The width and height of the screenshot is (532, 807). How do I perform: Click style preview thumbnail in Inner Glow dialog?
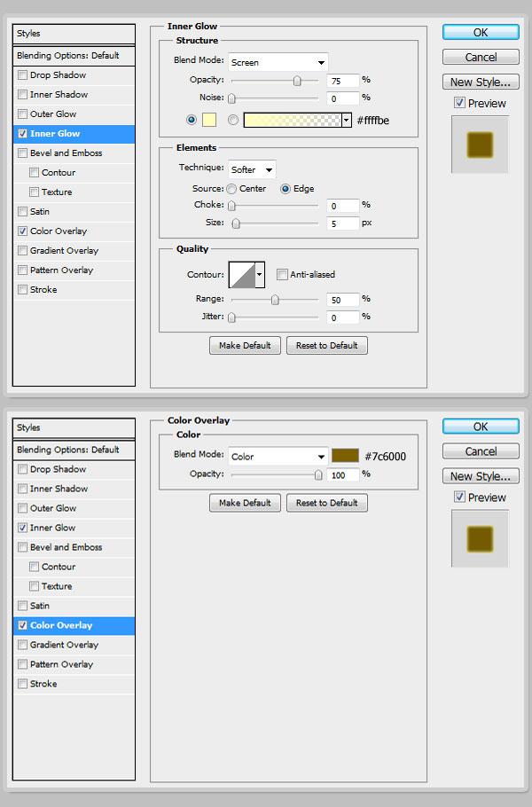[480, 145]
